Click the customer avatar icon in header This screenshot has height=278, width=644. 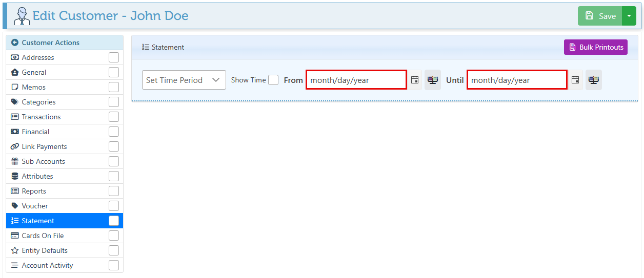coord(22,16)
